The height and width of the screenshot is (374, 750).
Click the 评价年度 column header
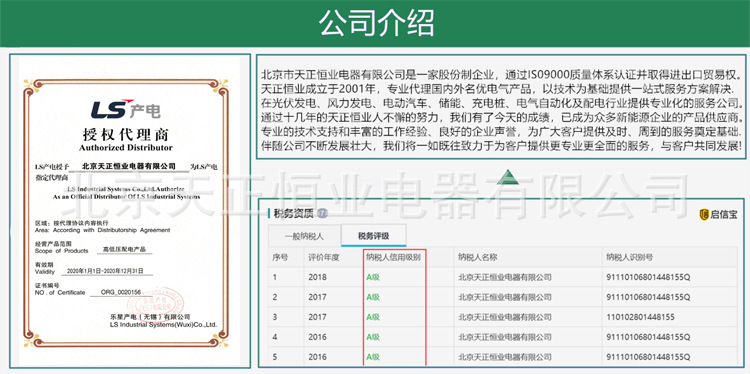click(x=324, y=257)
